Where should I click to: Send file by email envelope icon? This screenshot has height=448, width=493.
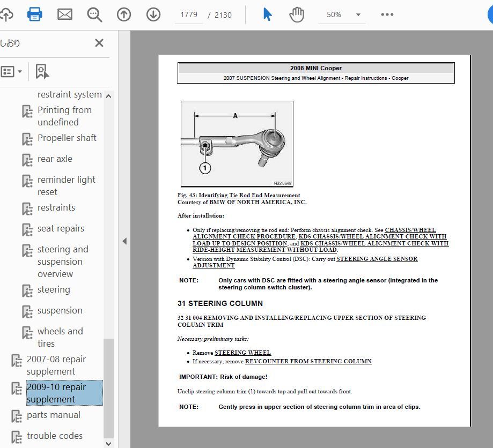point(65,14)
